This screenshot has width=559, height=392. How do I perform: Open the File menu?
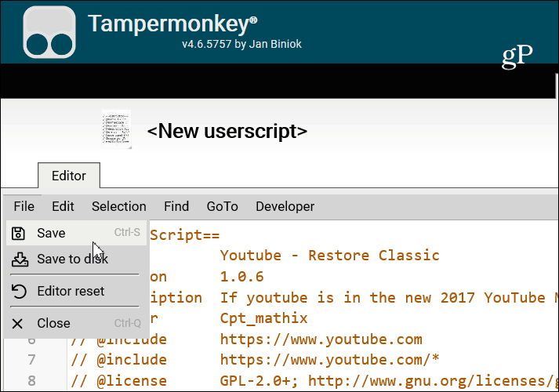pyautogui.click(x=24, y=206)
